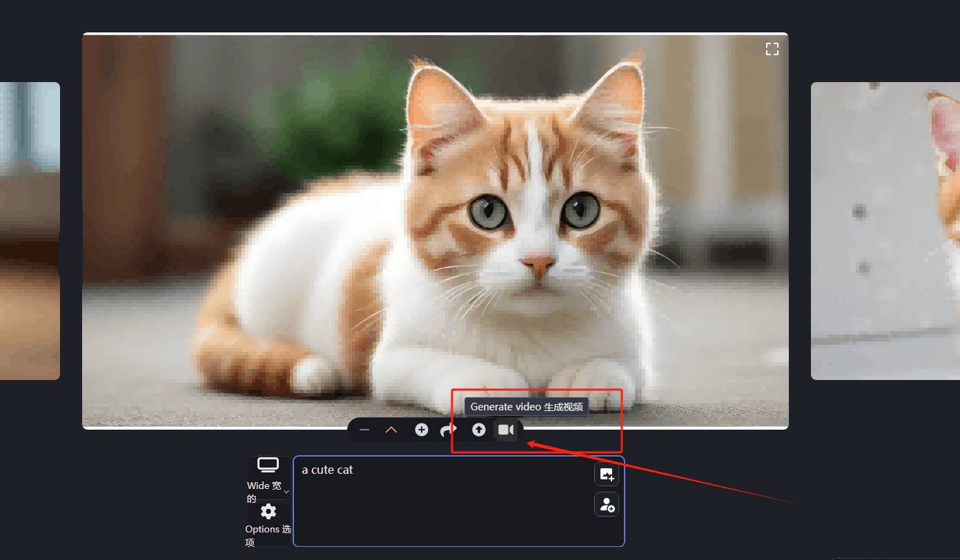Select the previous image thumbnail on left
The image size is (960, 560).
point(30,230)
